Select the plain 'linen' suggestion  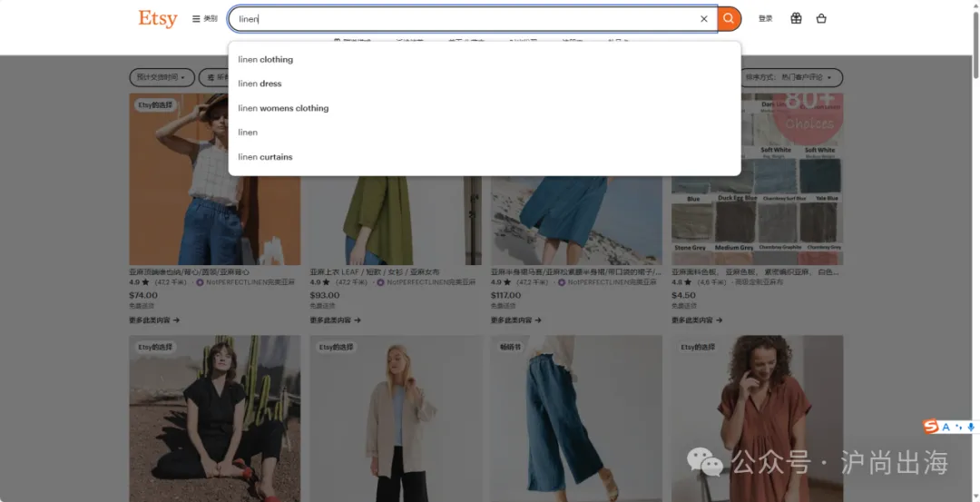[x=485, y=133]
